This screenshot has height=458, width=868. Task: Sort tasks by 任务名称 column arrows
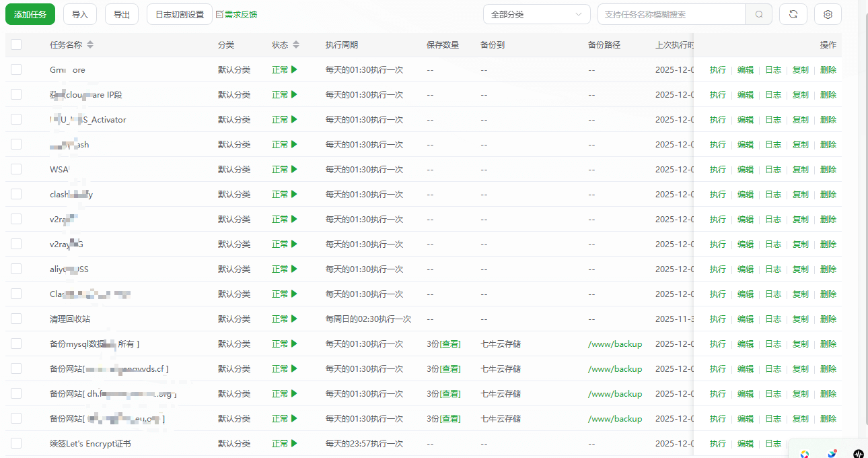coord(90,44)
